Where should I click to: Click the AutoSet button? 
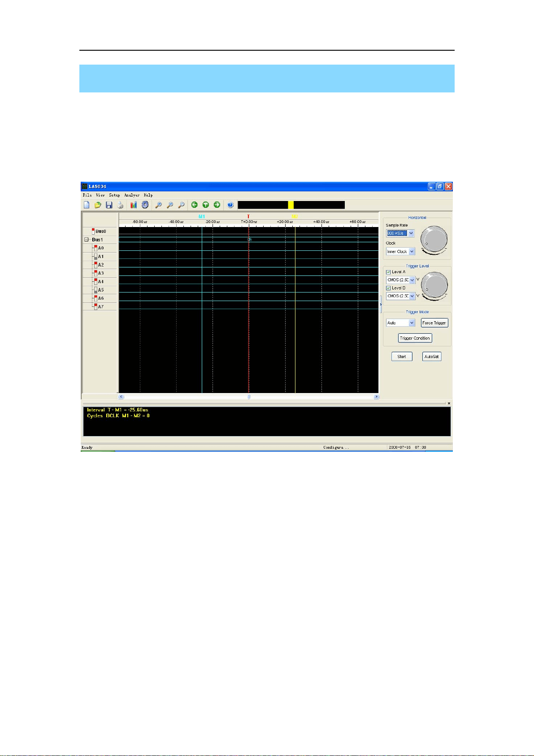coord(432,357)
